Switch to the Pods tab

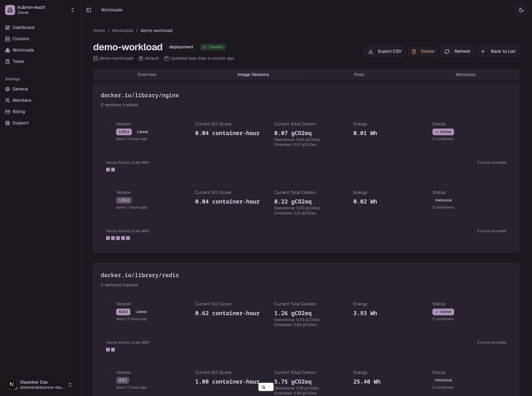coord(359,75)
